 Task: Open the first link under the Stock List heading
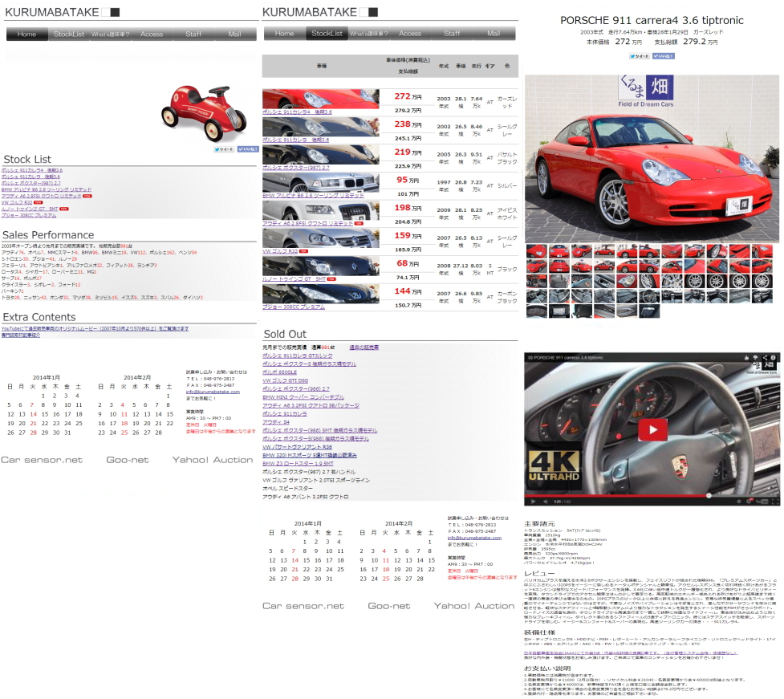pos(32,170)
